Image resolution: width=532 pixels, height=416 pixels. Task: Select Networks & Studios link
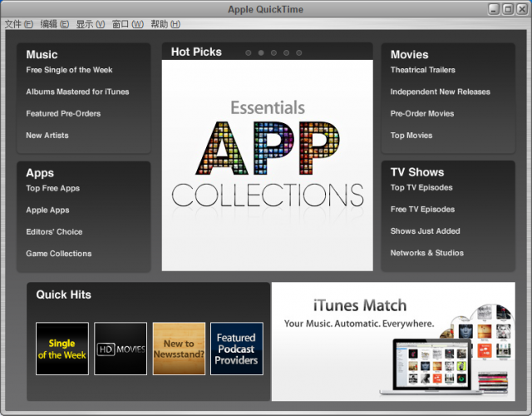point(427,253)
